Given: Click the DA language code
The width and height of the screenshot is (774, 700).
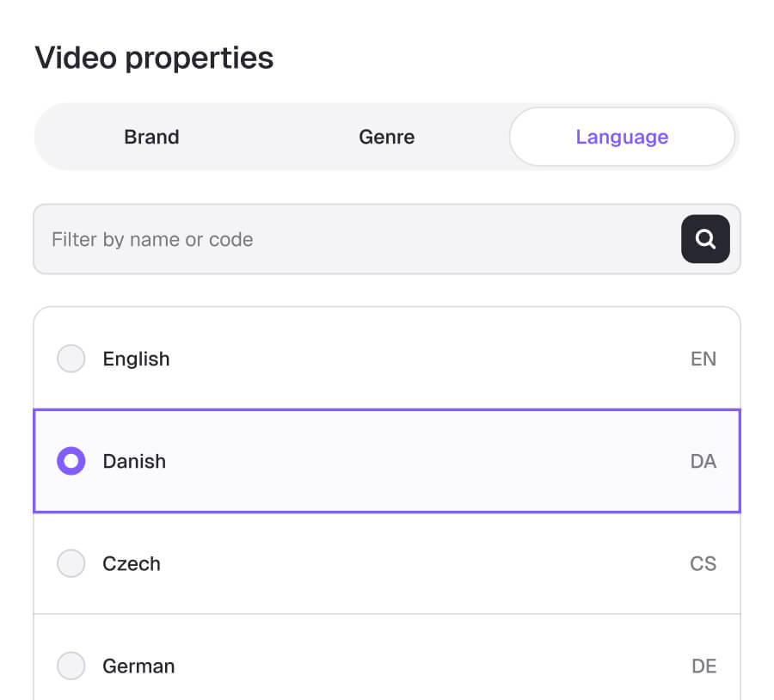Looking at the screenshot, I should (703, 461).
